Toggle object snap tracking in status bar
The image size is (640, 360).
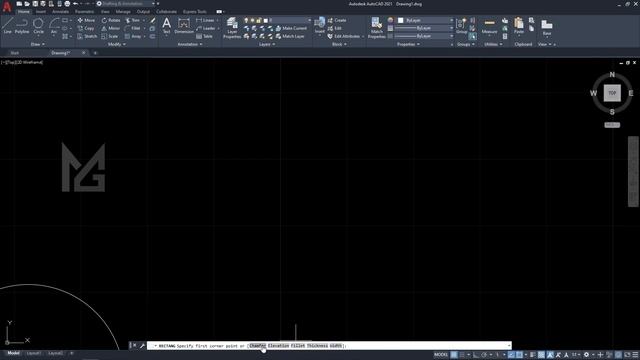[511, 355]
